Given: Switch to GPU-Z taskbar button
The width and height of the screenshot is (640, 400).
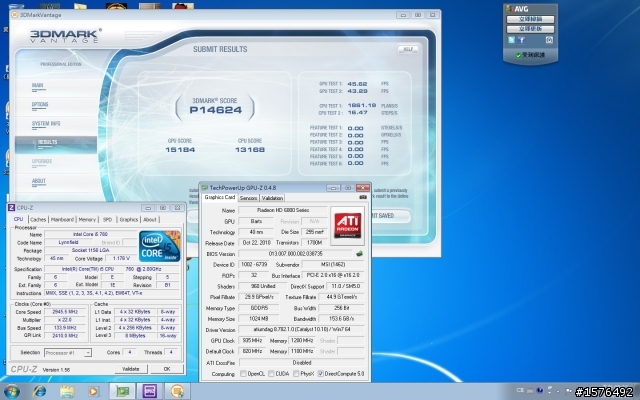Looking at the screenshot, I should pyautogui.click(x=122, y=392).
